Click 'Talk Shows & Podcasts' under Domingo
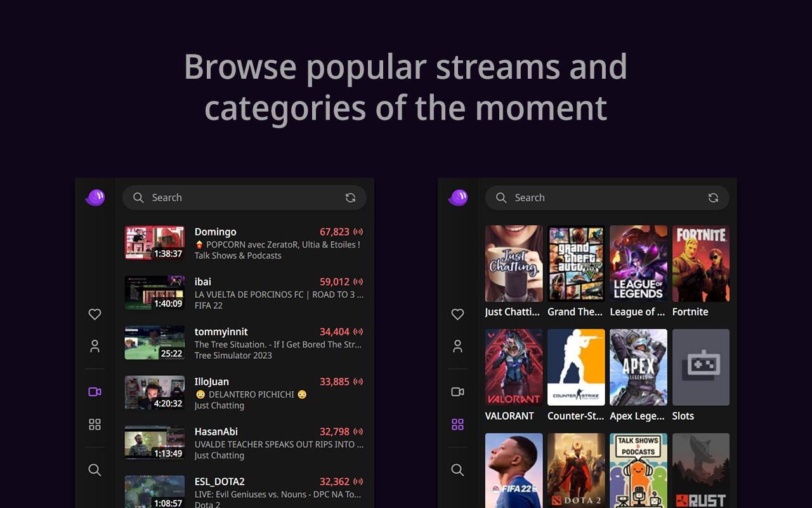 238,255
